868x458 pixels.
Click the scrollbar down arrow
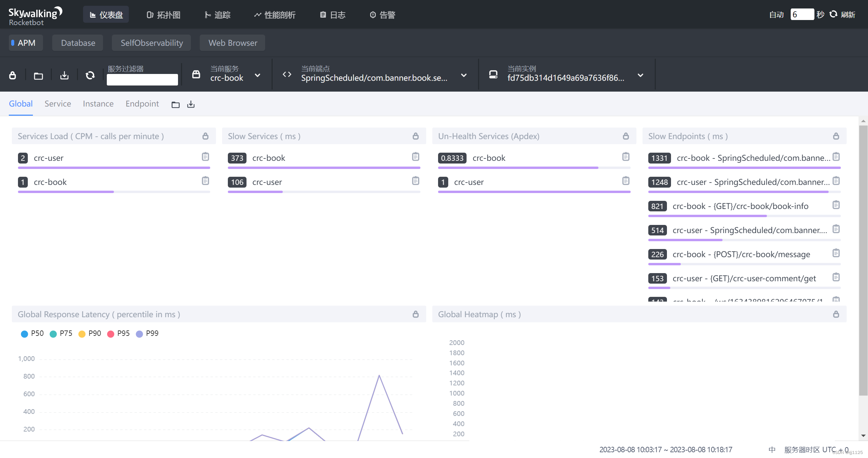(x=863, y=436)
